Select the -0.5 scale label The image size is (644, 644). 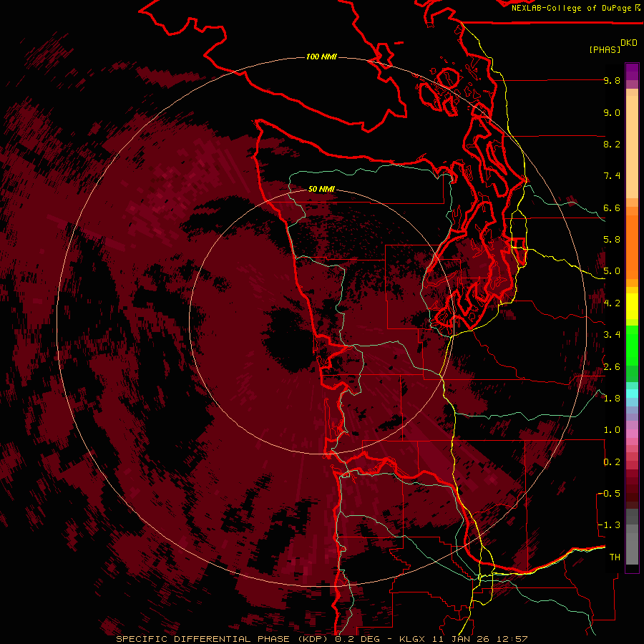point(609,494)
